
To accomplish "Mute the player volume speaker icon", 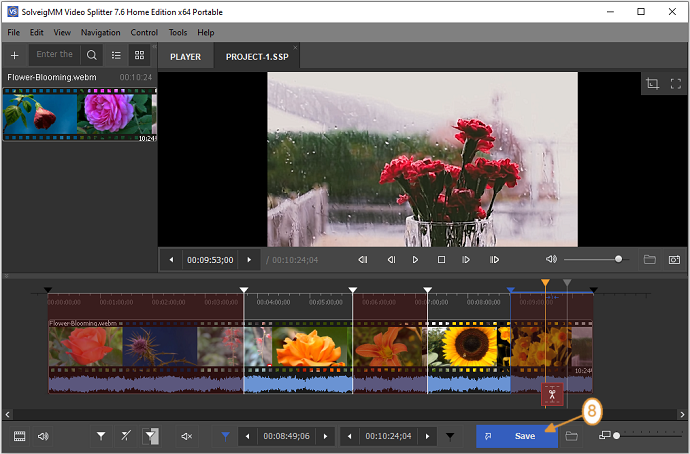I will [x=551, y=260].
